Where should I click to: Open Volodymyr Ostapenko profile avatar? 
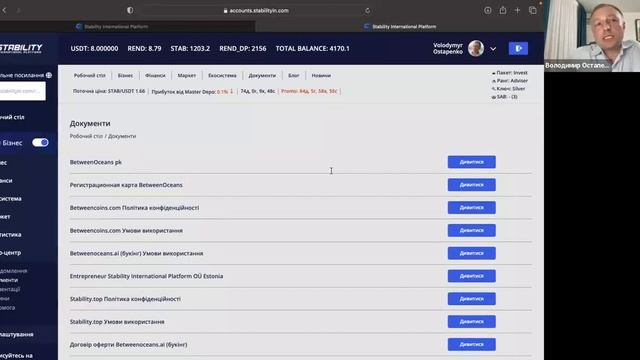coord(476,49)
